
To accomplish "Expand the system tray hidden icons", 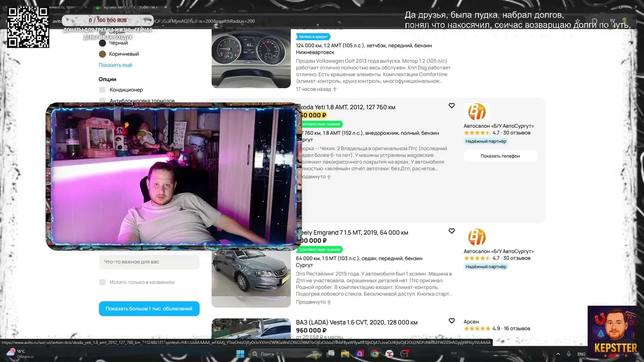I will [x=559, y=354].
